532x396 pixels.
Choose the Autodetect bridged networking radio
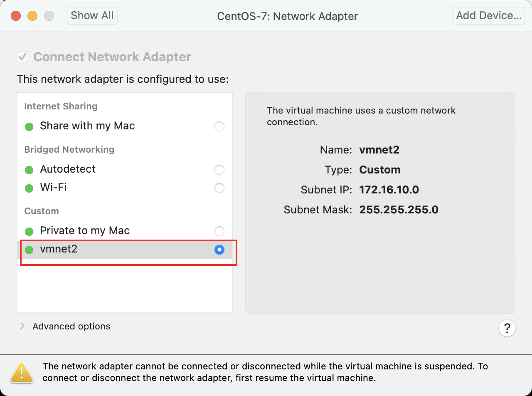[x=219, y=170]
